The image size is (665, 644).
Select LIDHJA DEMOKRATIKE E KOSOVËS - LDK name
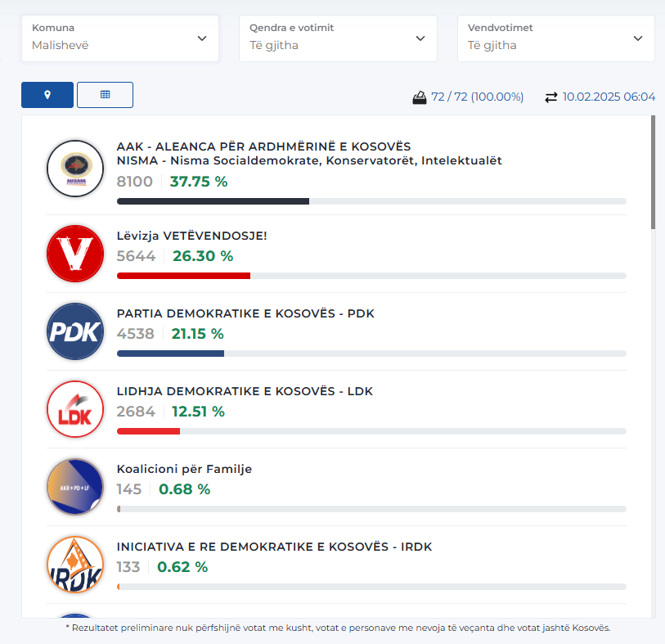pyautogui.click(x=245, y=391)
